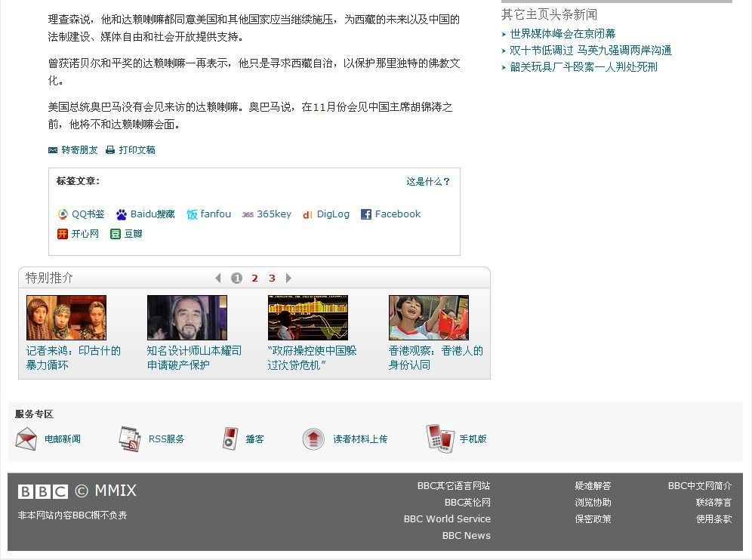The height and width of the screenshot is (560, 752).
Task: Open the 这是什么? help link
Action: coord(427,181)
